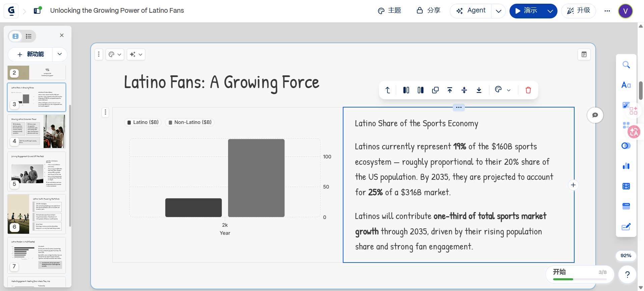This screenshot has width=644, height=291.
Task: Click the select parent arrow in floating toolbar
Action: click(388, 90)
